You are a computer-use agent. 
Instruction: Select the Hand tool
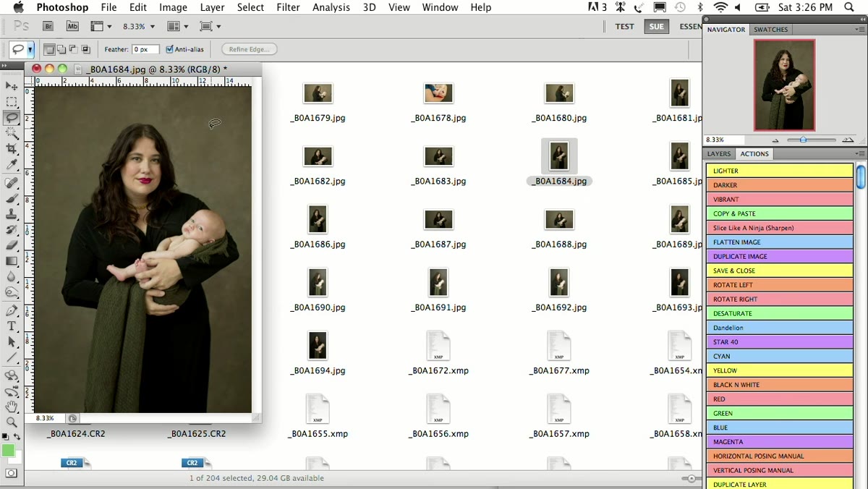[x=12, y=407]
